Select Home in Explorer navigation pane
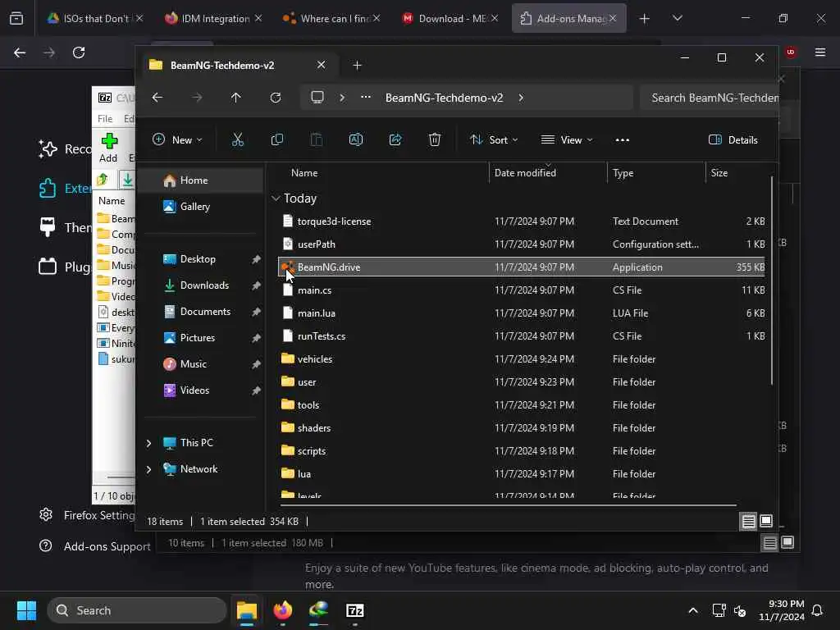This screenshot has width=840, height=630. click(201, 180)
